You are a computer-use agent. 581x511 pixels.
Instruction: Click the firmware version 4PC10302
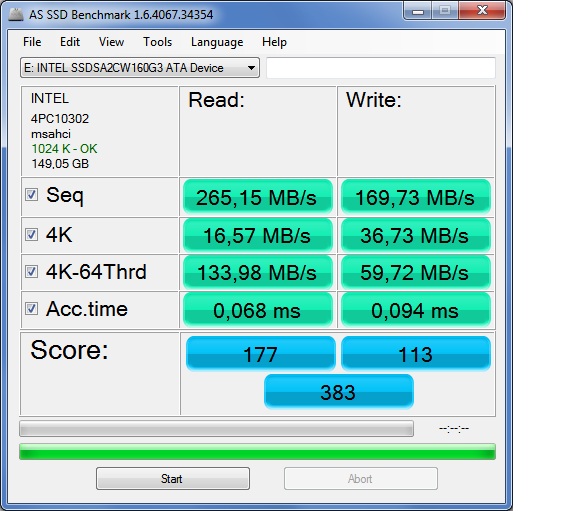60,119
